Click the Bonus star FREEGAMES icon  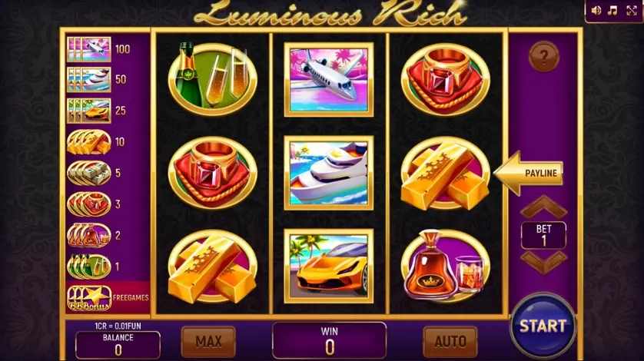(89, 298)
